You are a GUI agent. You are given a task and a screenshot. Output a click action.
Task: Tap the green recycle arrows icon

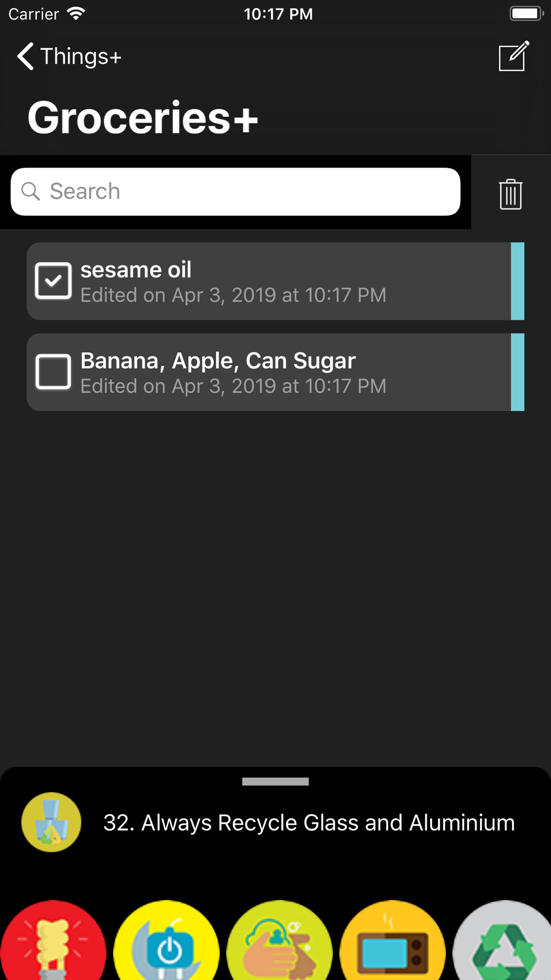click(x=503, y=940)
